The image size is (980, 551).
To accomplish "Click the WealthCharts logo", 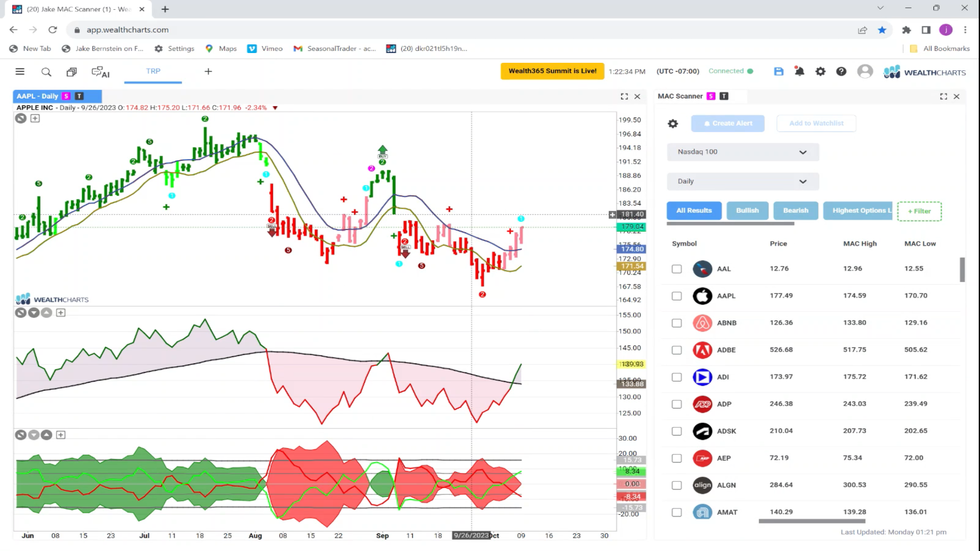I will pyautogui.click(x=924, y=72).
